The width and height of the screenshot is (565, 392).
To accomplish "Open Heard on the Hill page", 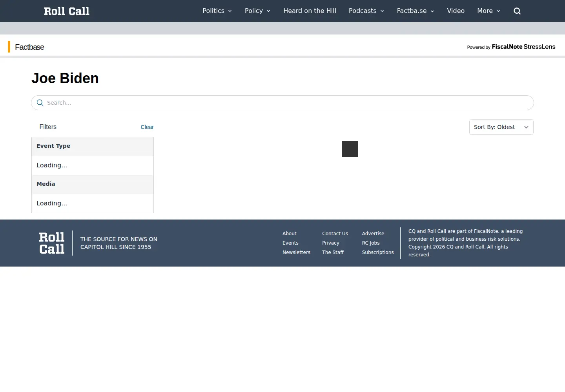I will (x=310, y=11).
